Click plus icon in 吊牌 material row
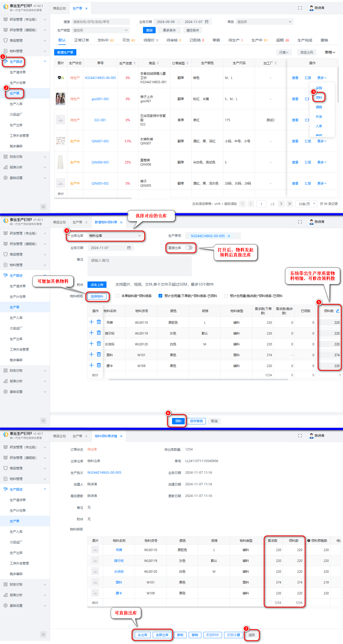 [91, 322]
